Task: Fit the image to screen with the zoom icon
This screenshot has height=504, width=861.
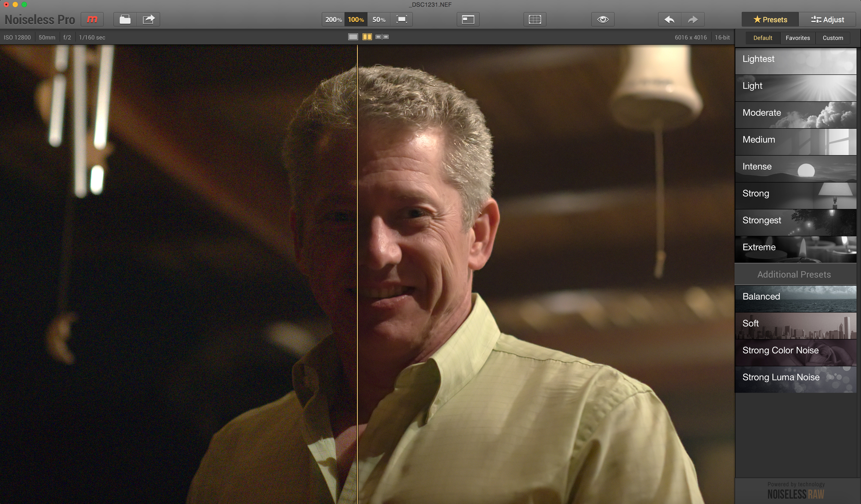Action: pos(401,20)
